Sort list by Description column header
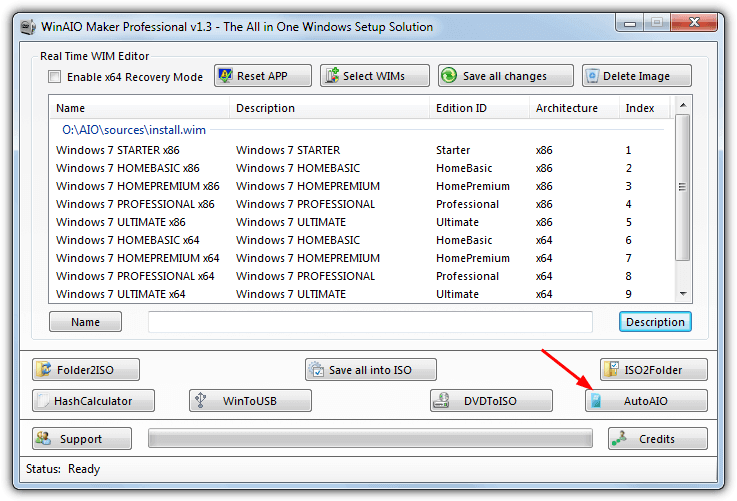The image size is (737, 501). coord(329,108)
